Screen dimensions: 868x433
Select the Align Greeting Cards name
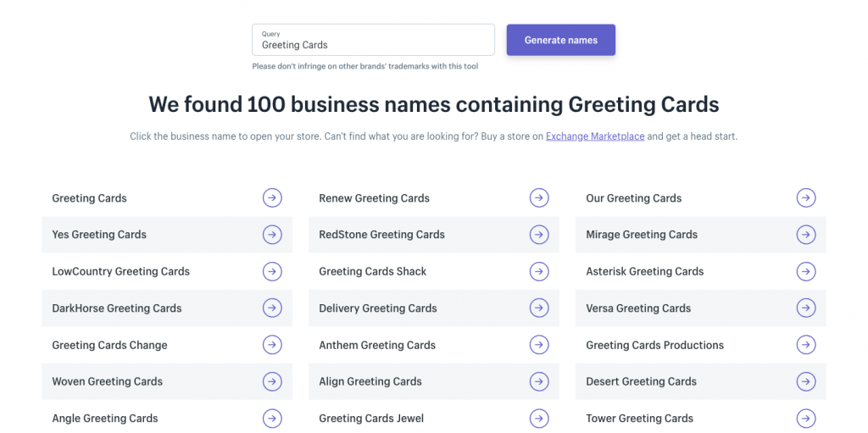[x=370, y=381]
